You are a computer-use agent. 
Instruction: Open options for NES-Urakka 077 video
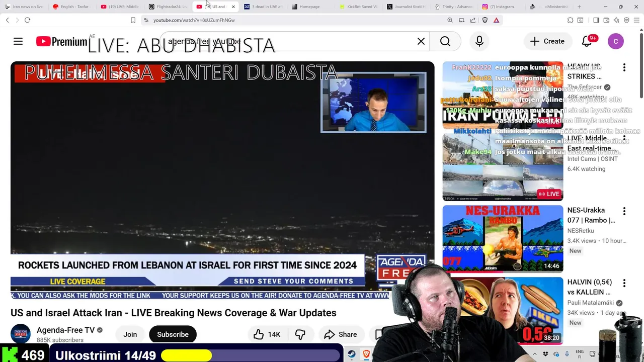(x=624, y=211)
